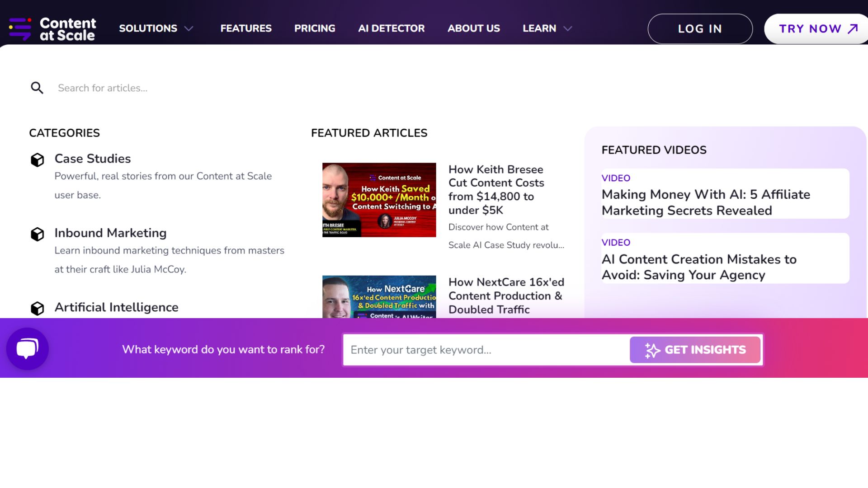
Task: Open the Pricing page
Action: 315,28
